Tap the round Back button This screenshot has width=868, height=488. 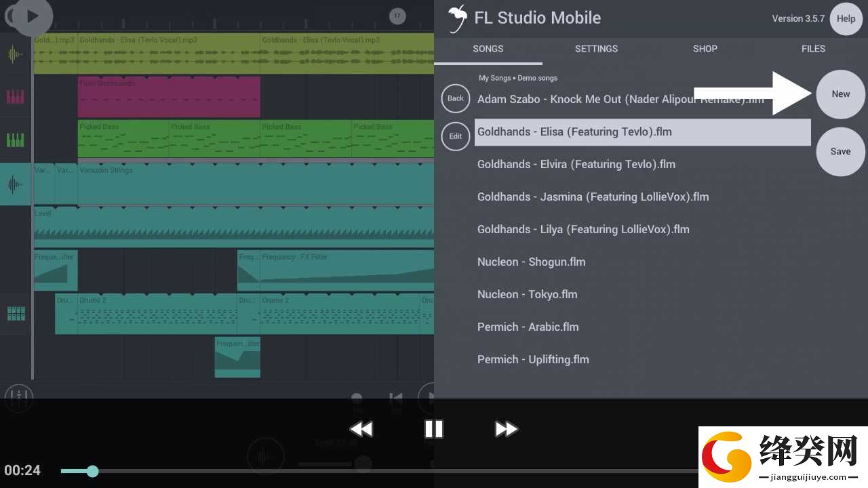pos(456,98)
